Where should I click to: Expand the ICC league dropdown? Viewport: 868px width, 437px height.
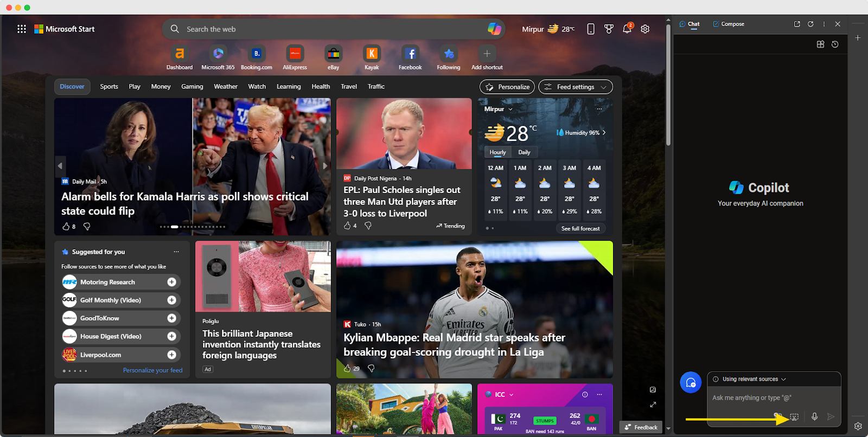(511, 395)
